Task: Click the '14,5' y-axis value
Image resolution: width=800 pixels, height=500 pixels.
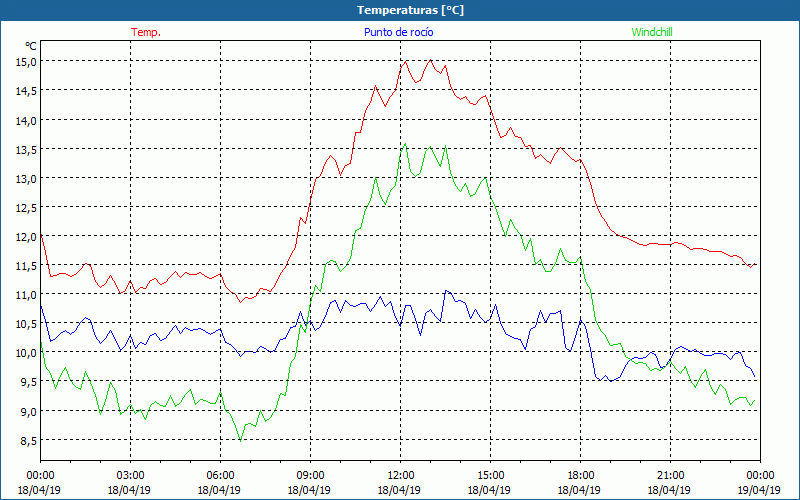Action: [27, 91]
